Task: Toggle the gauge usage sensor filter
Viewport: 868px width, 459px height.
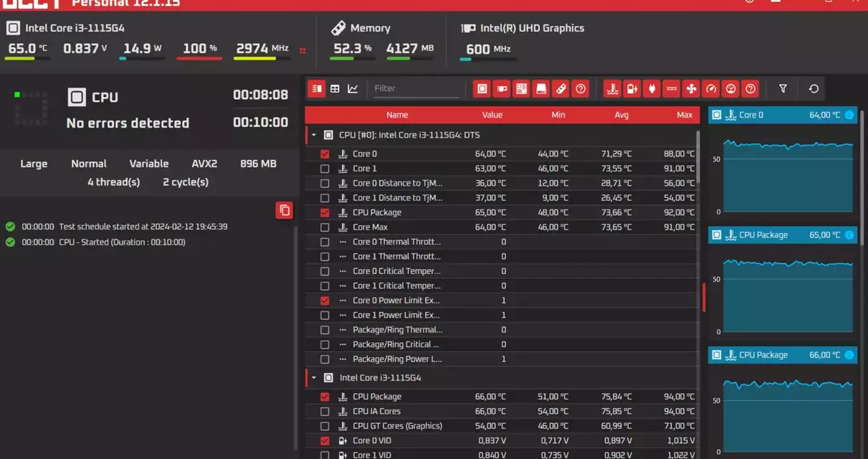Action: [x=710, y=88]
